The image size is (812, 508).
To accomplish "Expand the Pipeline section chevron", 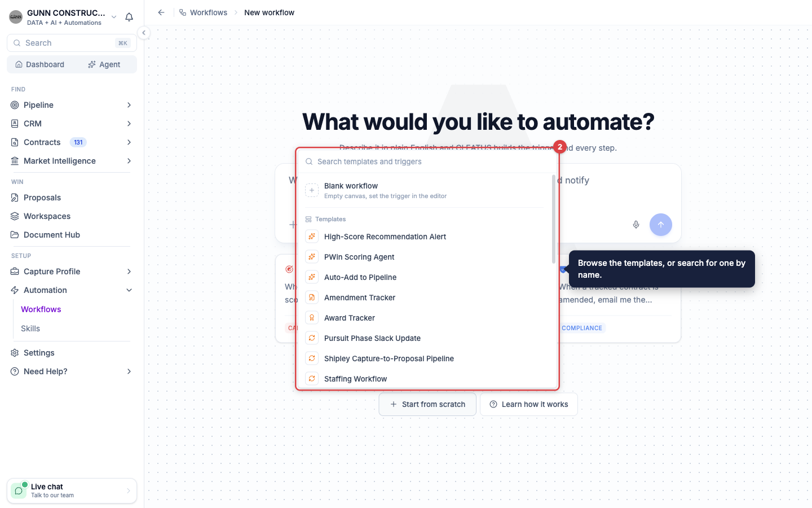I will pyautogui.click(x=129, y=105).
